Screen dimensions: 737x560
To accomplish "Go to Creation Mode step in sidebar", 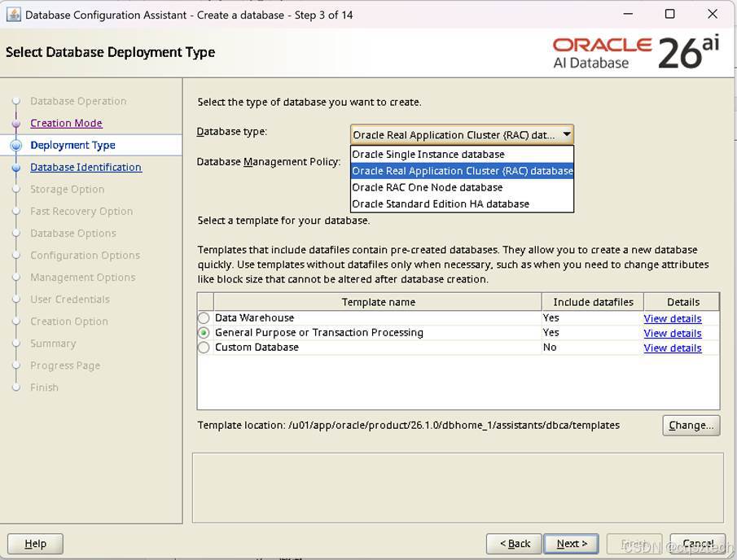I will (x=66, y=123).
